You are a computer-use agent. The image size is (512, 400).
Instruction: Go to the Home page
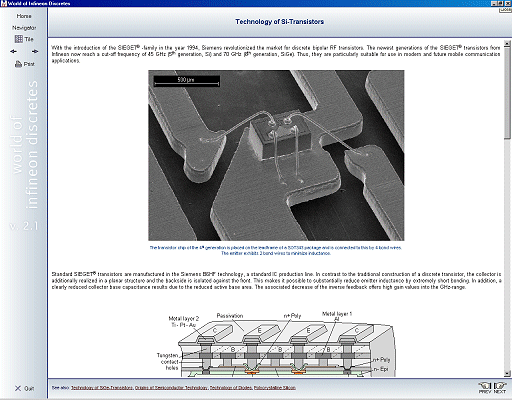coord(24,16)
